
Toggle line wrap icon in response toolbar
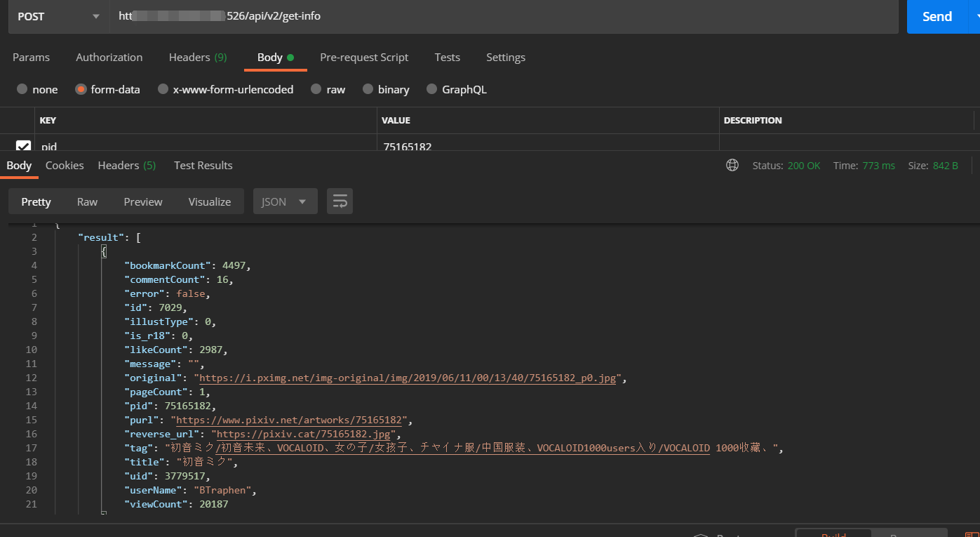[x=340, y=201]
